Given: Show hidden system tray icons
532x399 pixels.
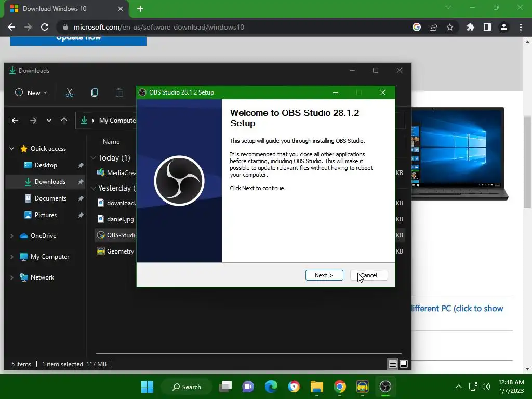Looking at the screenshot, I should click(459, 387).
